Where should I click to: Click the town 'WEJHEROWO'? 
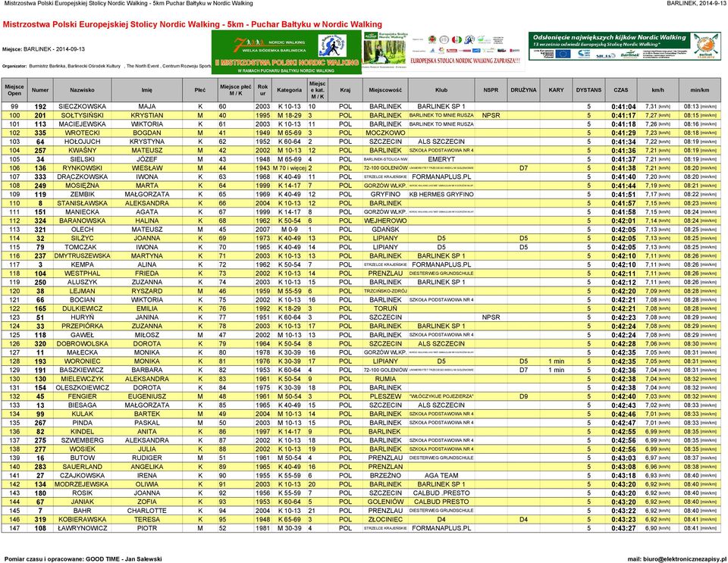(x=385, y=221)
